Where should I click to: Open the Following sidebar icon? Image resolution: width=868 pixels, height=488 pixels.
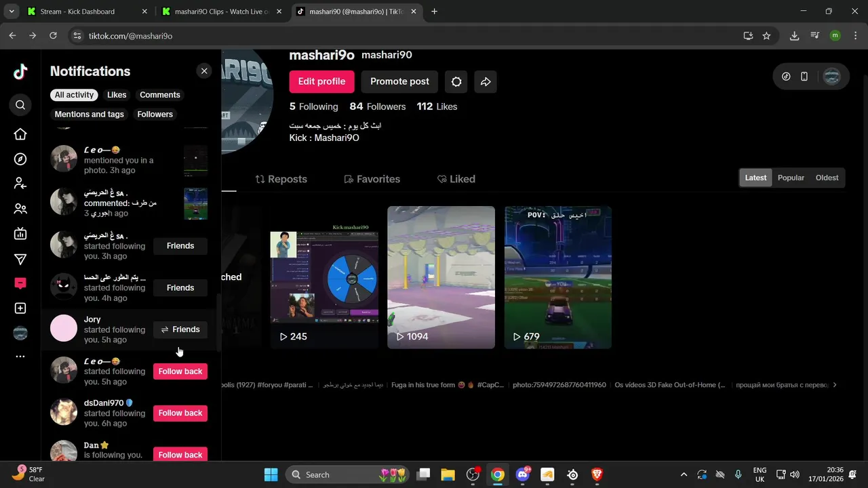click(x=20, y=184)
